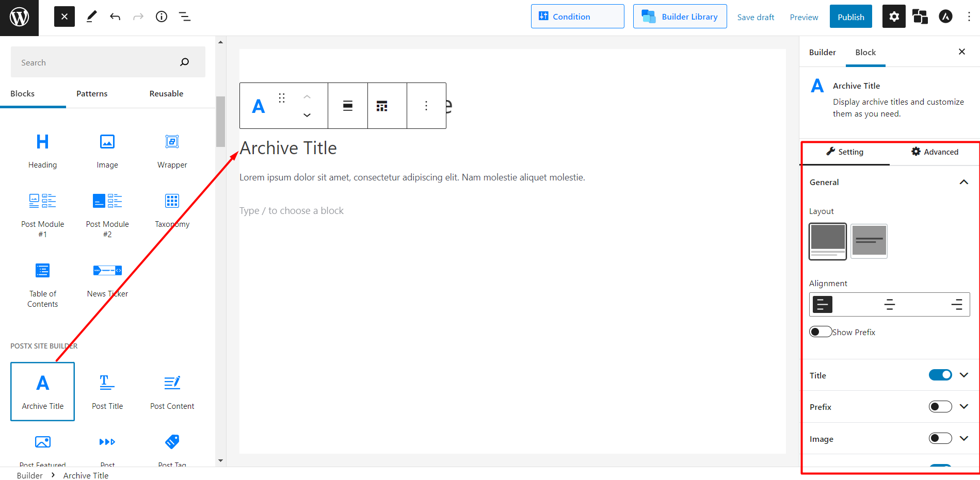980x480 pixels.
Task: Change block alignment in toolbar
Action: (348, 106)
